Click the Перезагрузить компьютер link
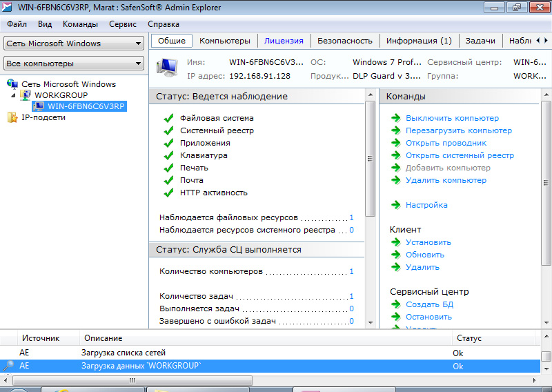 click(459, 130)
